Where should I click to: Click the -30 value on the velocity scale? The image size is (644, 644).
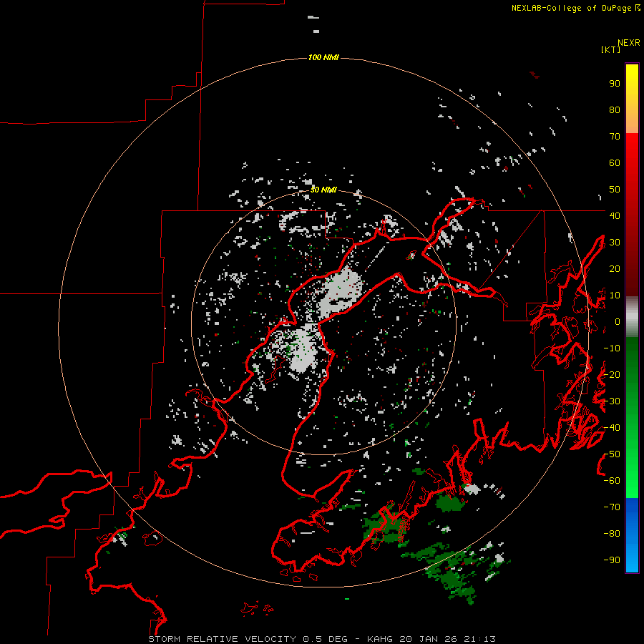[612, 401]
